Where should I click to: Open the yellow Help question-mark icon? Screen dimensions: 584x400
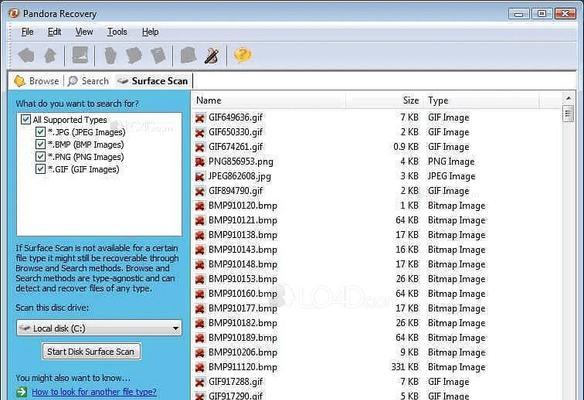242,55
